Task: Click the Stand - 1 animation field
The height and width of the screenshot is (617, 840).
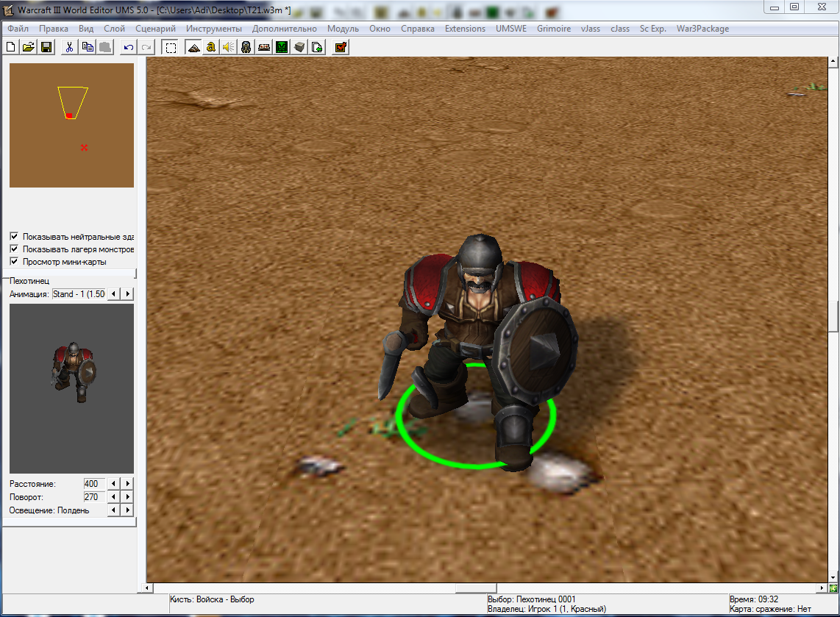Action: pos(78,294)
